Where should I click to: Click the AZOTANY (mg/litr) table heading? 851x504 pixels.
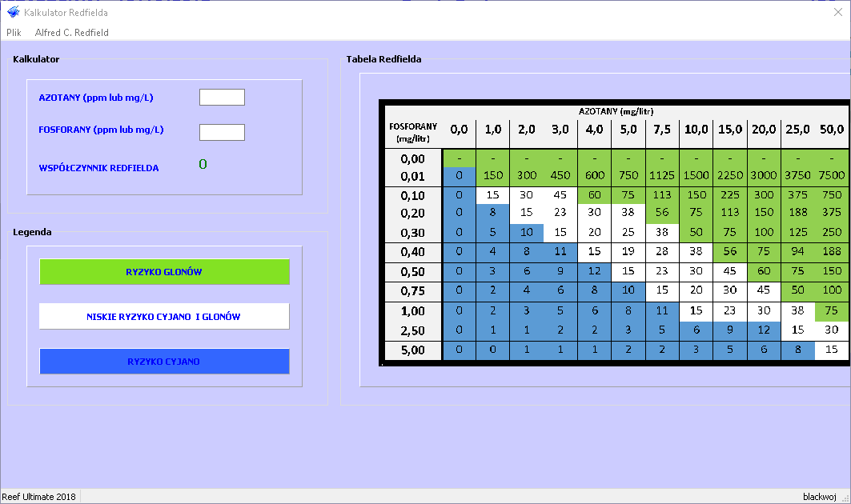[x=616, y=112]
